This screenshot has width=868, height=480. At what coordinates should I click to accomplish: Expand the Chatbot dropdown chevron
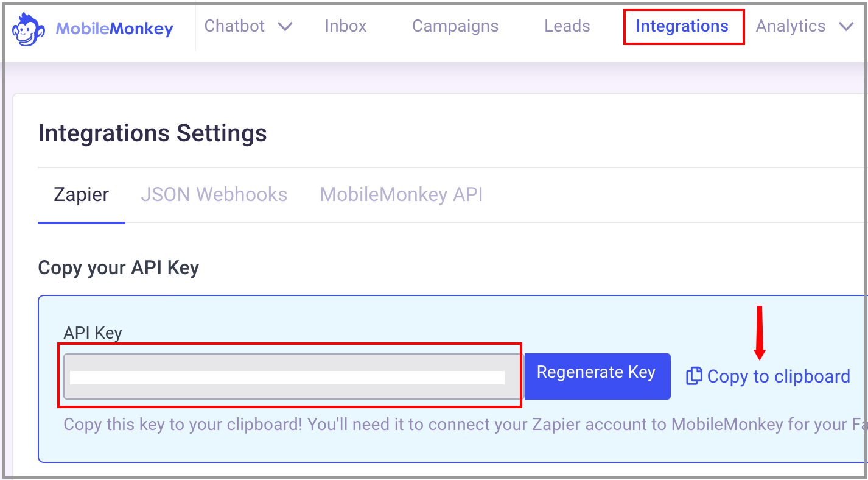click(285, 27)
